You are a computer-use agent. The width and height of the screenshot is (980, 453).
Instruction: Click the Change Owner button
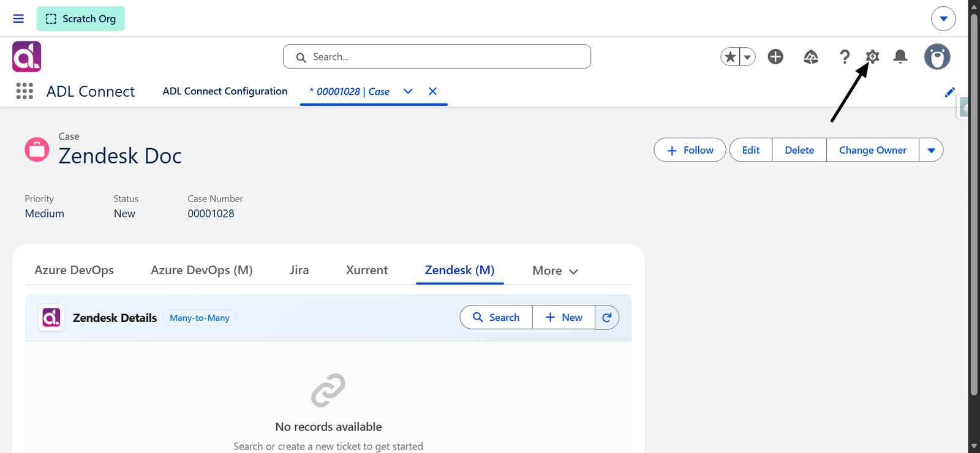[x=873, y=150]
